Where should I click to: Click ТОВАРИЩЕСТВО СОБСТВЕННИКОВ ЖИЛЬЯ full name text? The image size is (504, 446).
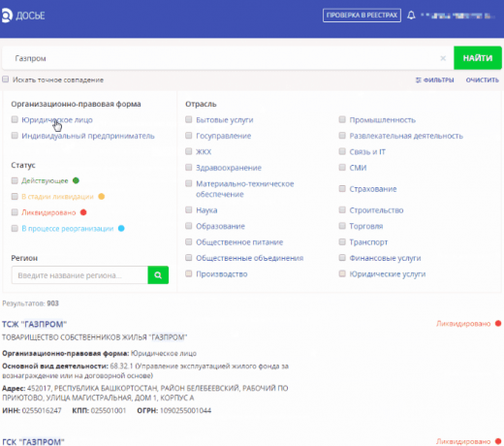(x=95, y=337)
